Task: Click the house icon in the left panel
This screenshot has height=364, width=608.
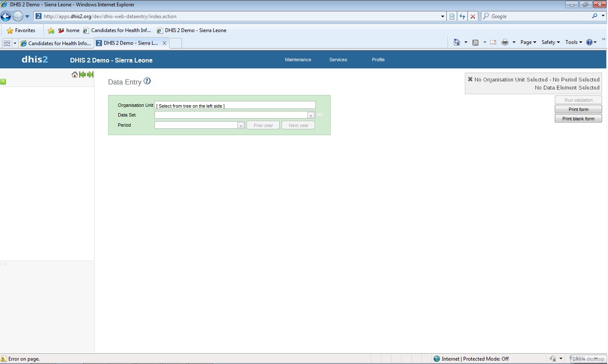Action: (75, 75)
